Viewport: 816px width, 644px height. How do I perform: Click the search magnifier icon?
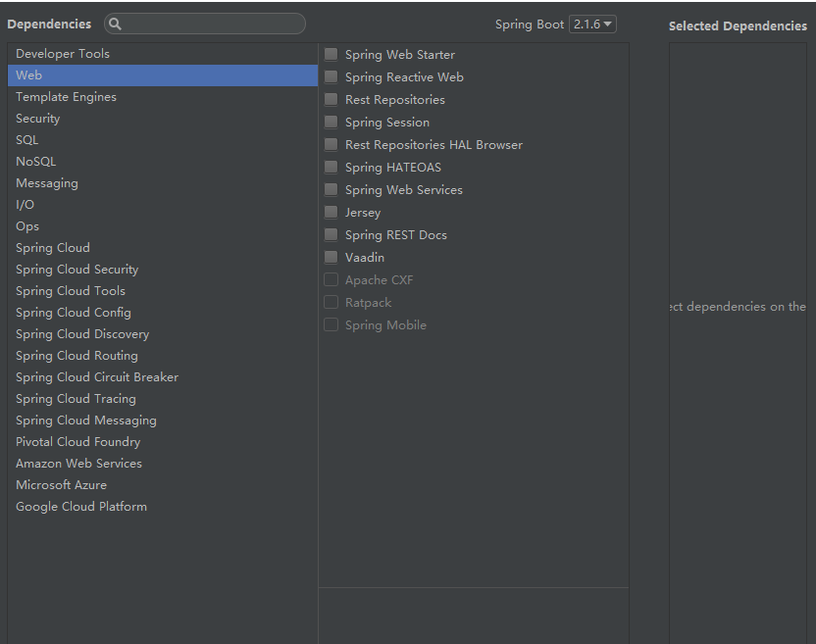point(115,24)
